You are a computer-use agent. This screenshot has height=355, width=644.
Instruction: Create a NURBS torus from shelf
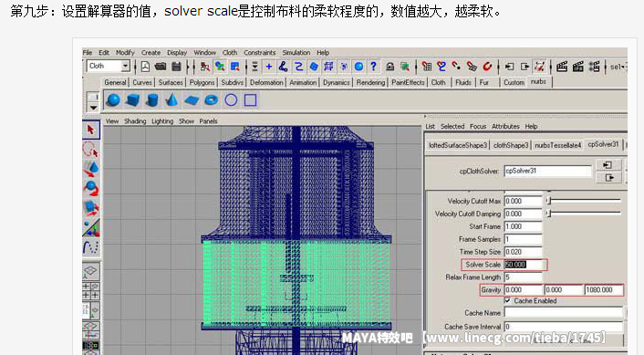[x=212, y=99]
